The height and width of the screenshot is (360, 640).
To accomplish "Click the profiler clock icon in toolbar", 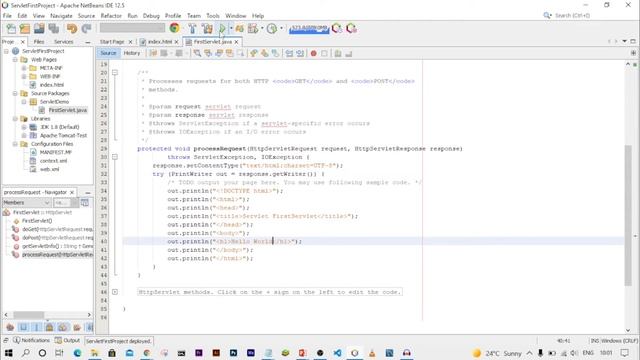I will [272, 29].
